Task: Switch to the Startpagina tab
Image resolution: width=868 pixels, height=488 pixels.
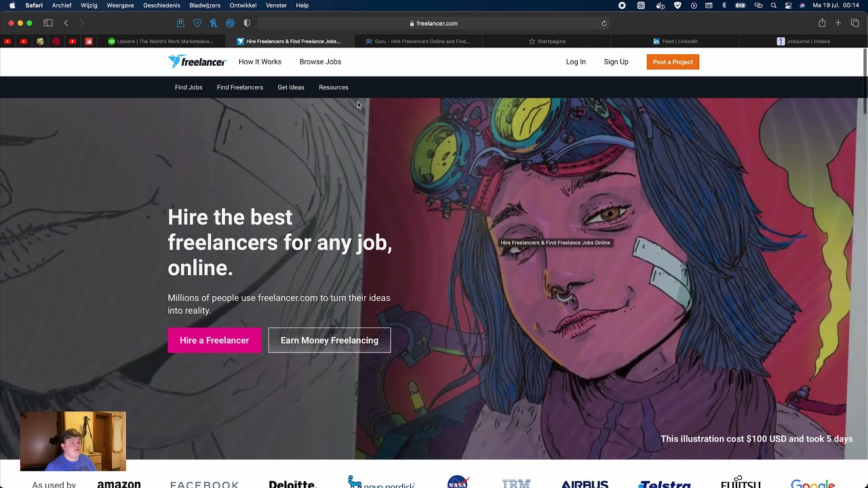Action: pyautogui.click(x=547, y=41)
